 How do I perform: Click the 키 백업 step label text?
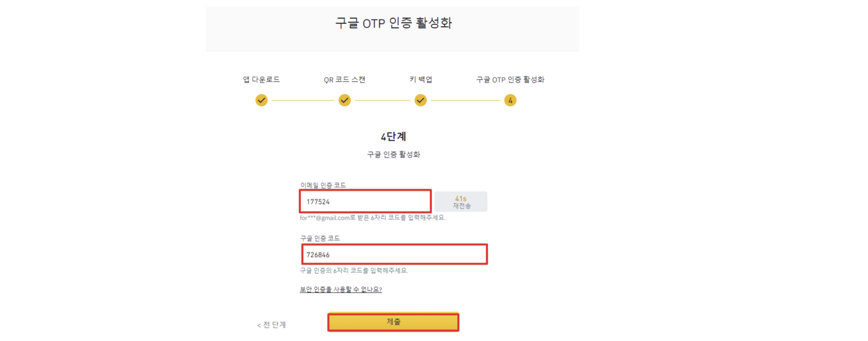420,79
